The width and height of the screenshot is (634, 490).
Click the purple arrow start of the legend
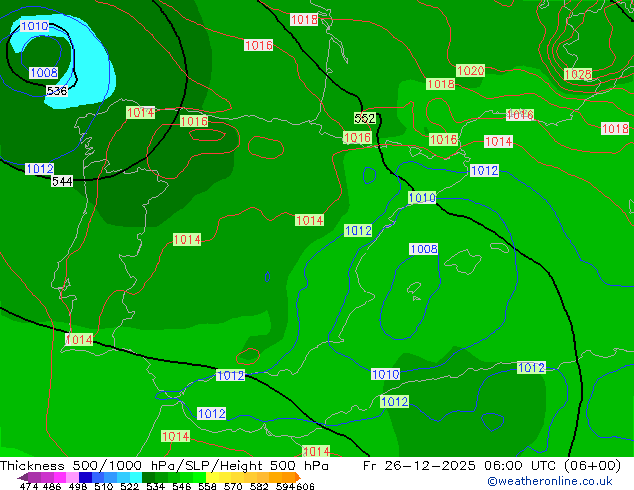click(x=23, y=477)
